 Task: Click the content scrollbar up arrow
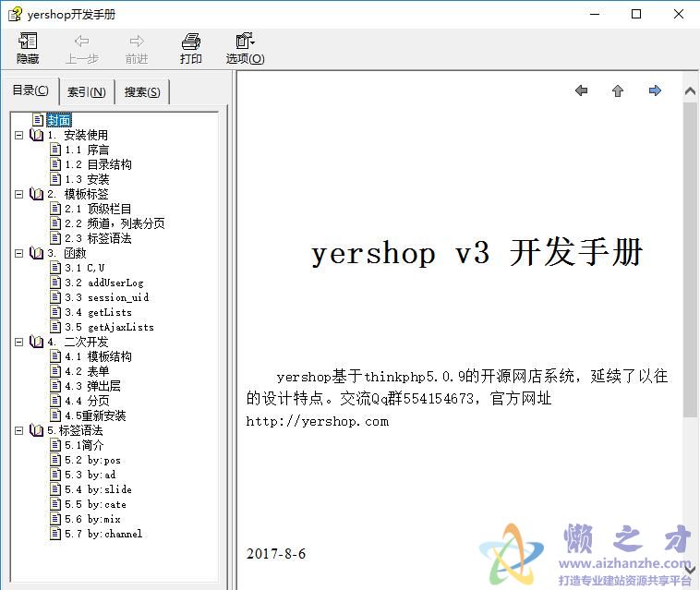pos(690,91)
